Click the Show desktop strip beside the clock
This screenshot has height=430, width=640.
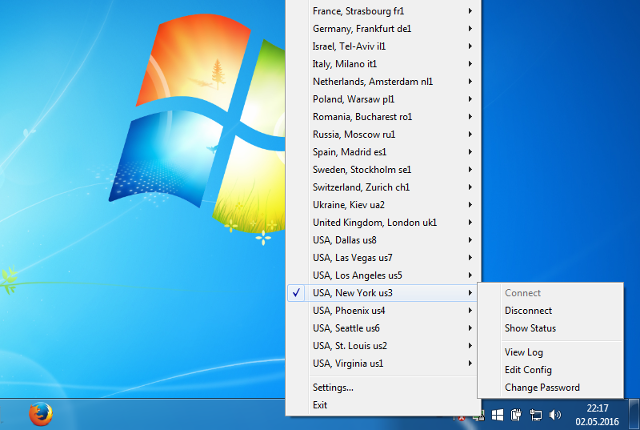pos(634,414)
